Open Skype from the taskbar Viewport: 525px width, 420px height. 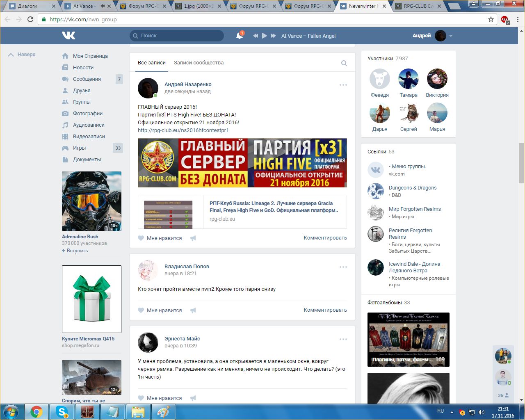click(62, 412)
